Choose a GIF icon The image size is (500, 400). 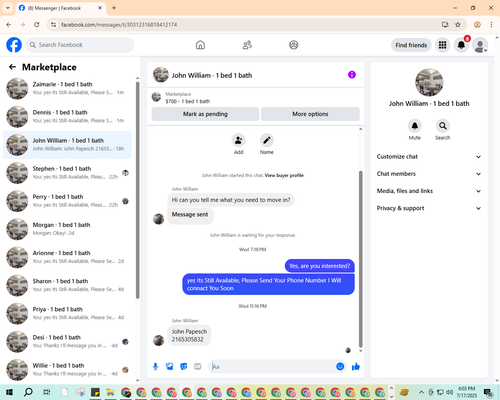click(x=198, y=367)
